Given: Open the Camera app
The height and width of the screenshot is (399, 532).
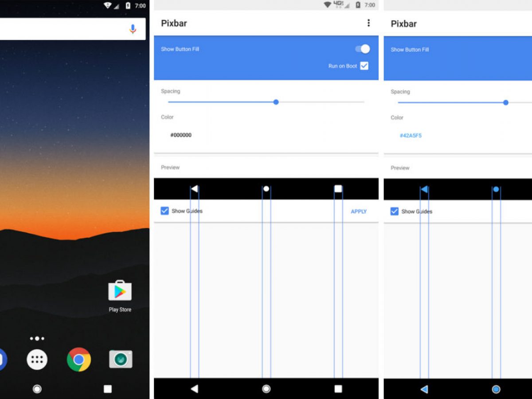Looking at the screenshot, I should (x=121, y=359).
